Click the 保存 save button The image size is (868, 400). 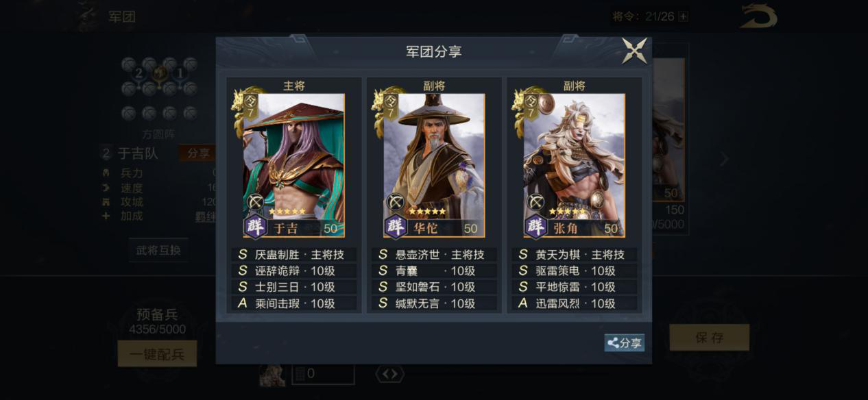click(x=709, y=338)
